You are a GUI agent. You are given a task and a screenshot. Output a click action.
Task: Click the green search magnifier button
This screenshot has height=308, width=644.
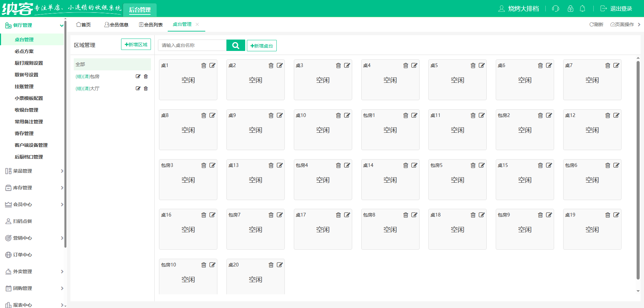[235, 45]
